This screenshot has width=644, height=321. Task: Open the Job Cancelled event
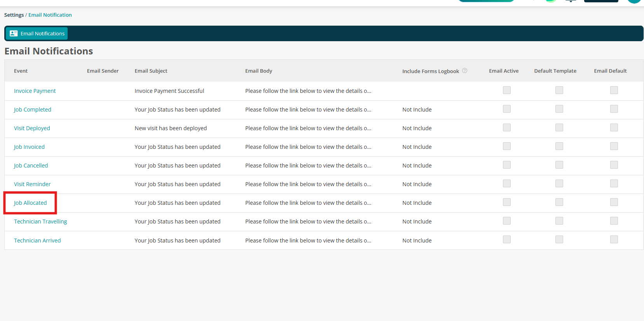31,166
